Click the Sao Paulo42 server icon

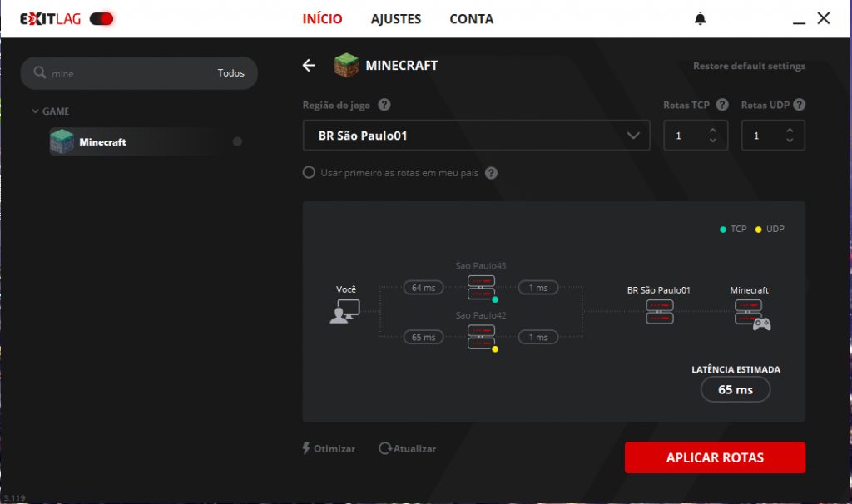[x=481, y=337]
